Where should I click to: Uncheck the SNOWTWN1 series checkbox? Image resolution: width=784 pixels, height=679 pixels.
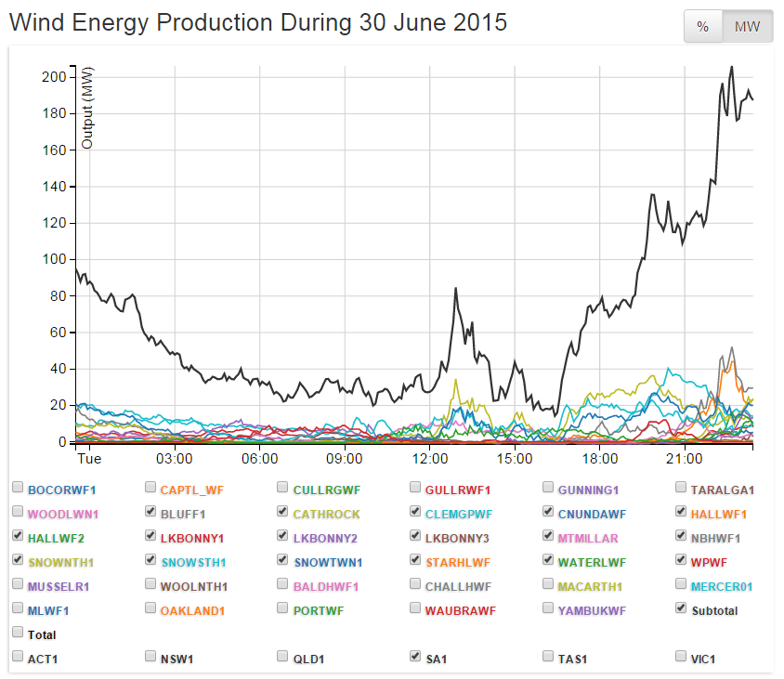click(283, 560)
